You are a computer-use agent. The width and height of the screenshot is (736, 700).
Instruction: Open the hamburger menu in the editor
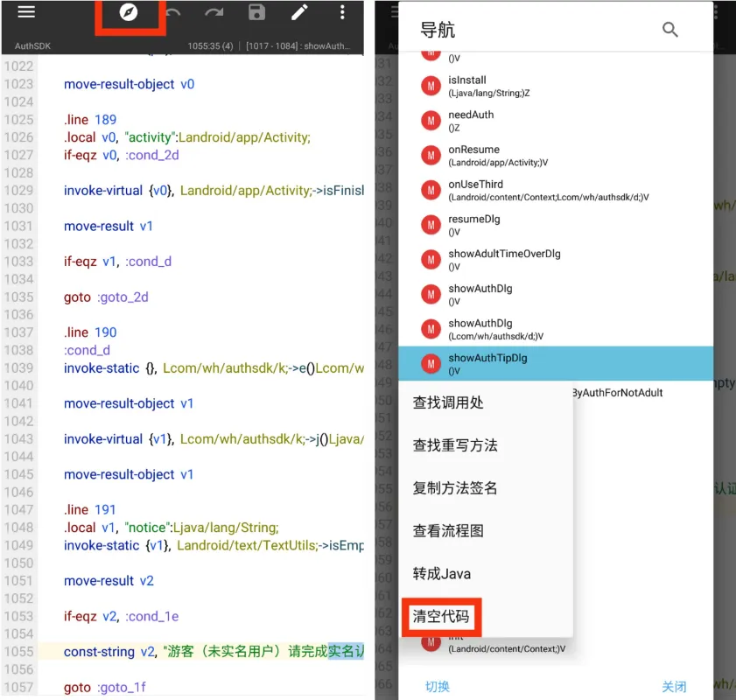(26, 12)
